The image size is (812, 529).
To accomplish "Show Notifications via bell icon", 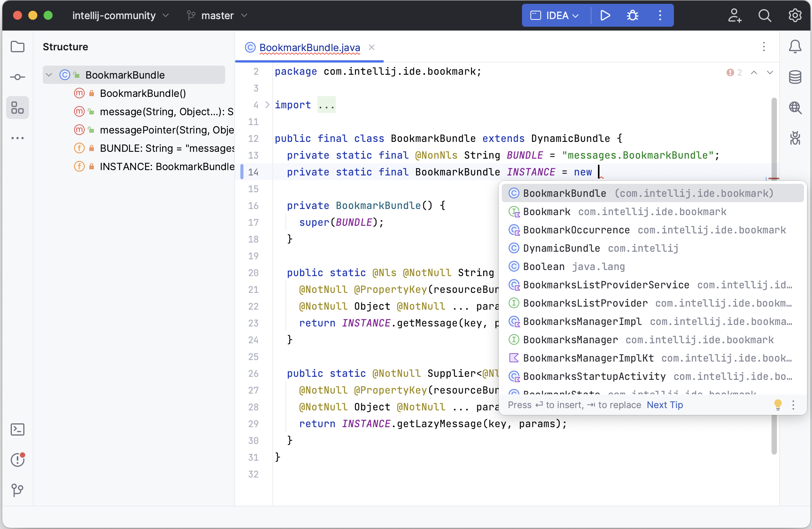I will [796, 47].
